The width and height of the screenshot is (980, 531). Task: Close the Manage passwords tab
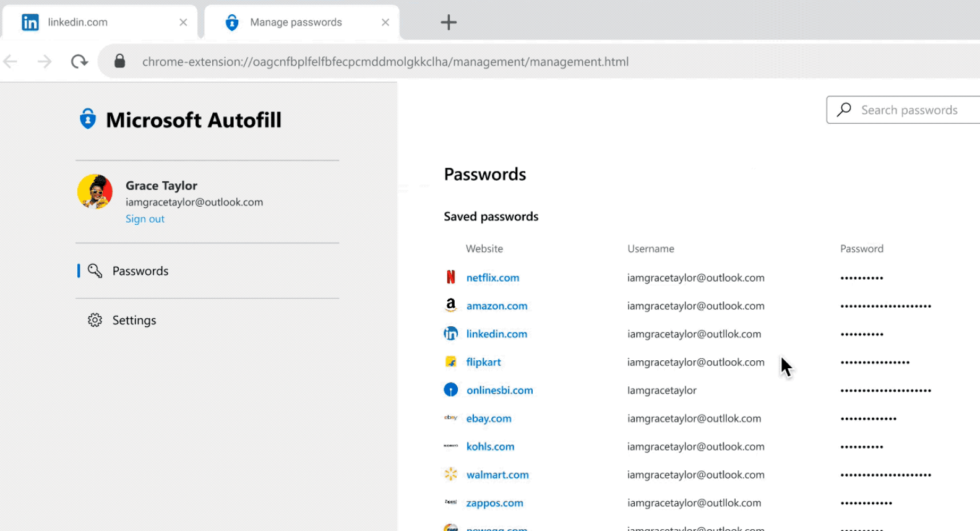coord(385,22)
